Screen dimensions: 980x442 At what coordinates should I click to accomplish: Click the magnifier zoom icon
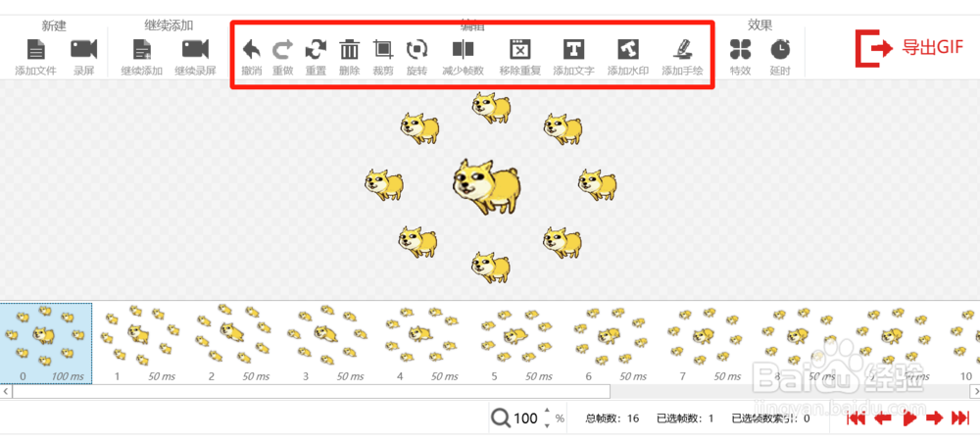click(x=501, y=417)
